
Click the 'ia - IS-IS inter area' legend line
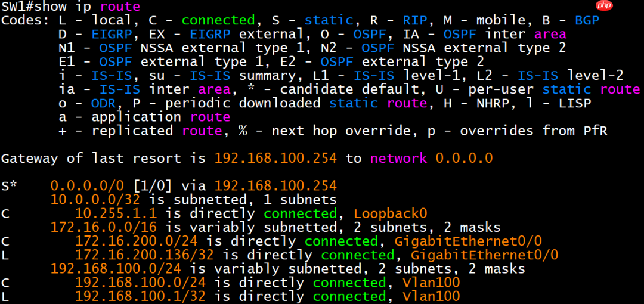[x=349, y=89]
